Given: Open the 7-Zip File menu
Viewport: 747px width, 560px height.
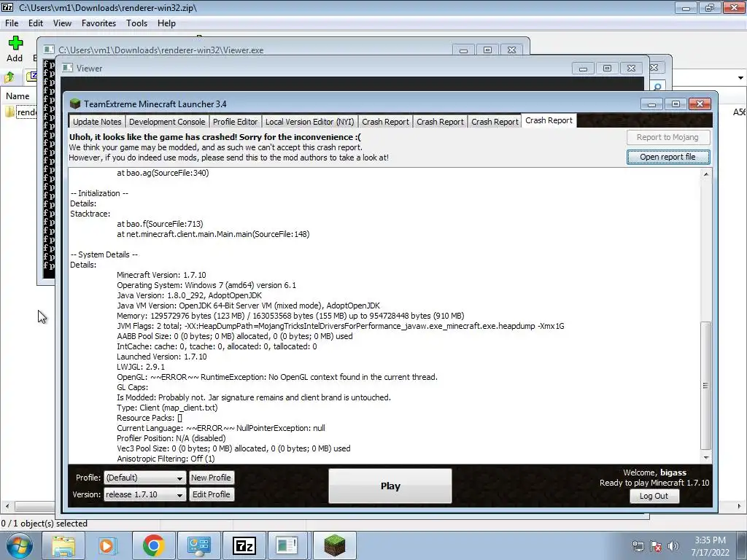Looking at the screenshot, I should pyautogui.click(x=12, y=23).
